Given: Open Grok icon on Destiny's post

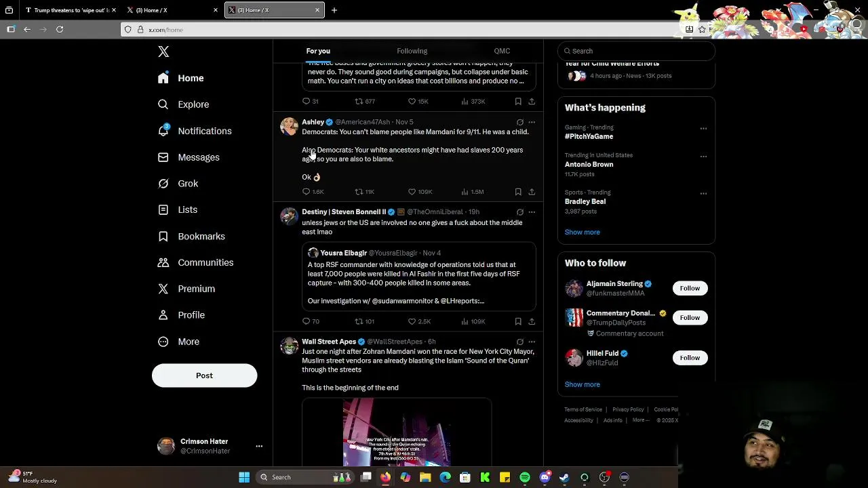Looking at the screenshot, I should [x=520, y=212].
